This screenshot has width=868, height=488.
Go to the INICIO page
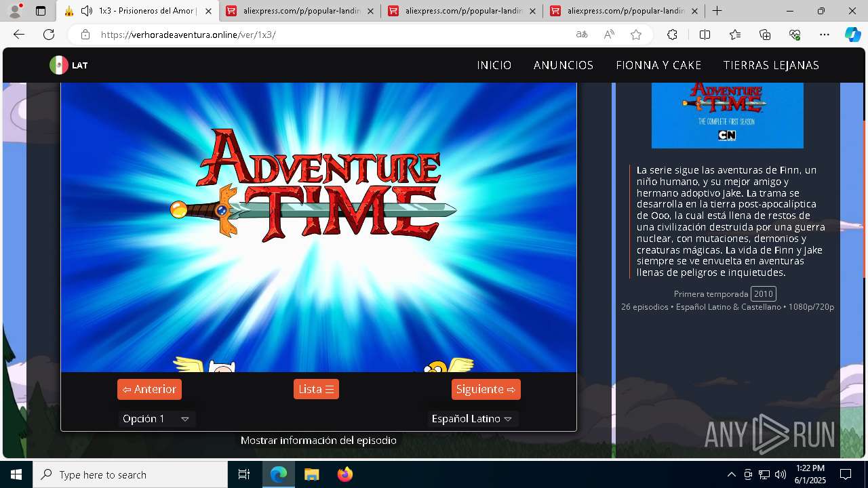coord(494,65)
